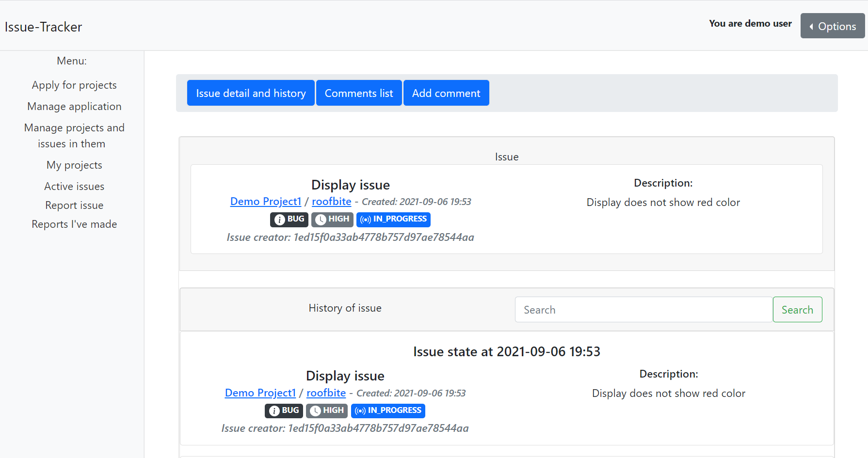
Task: Follow the Demo Project1 link
Action: (x=266, y=201)
